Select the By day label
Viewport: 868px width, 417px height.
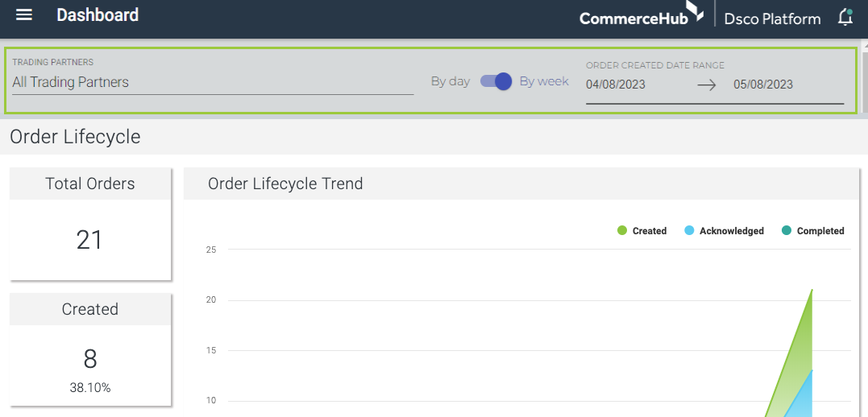pyautogui.click(x=450, y=82)
